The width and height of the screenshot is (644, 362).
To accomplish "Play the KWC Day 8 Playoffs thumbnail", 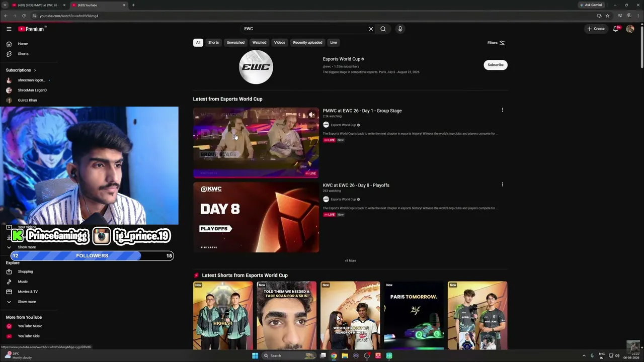I will [256, 217].
